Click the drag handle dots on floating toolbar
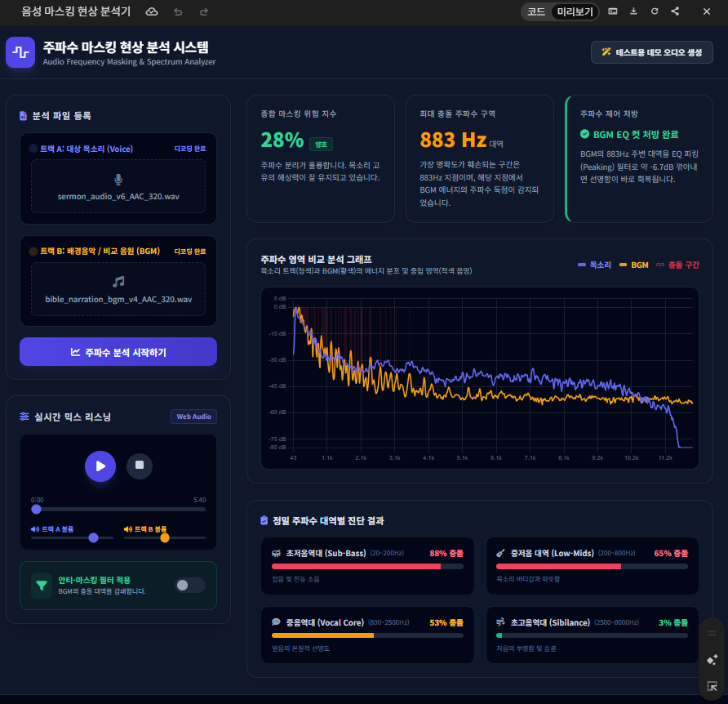This screenshot has width=728, height=704. click(712, 634)
